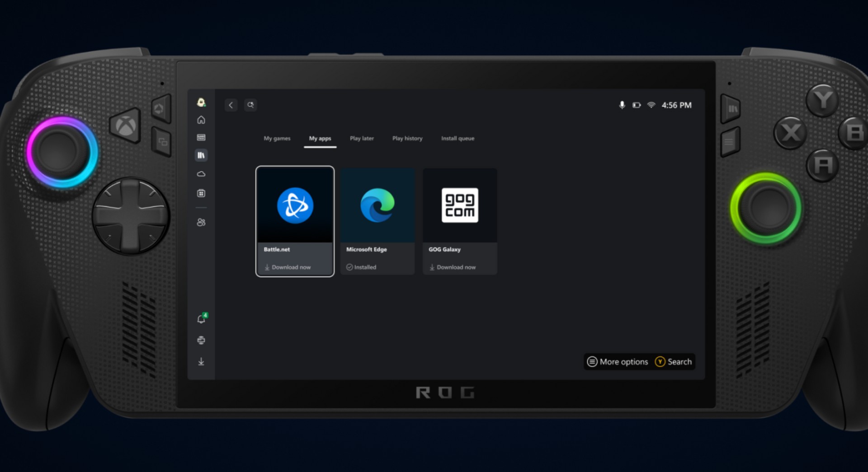Open the Friends and social icon

pyautogui.click(x=201, y=222)
